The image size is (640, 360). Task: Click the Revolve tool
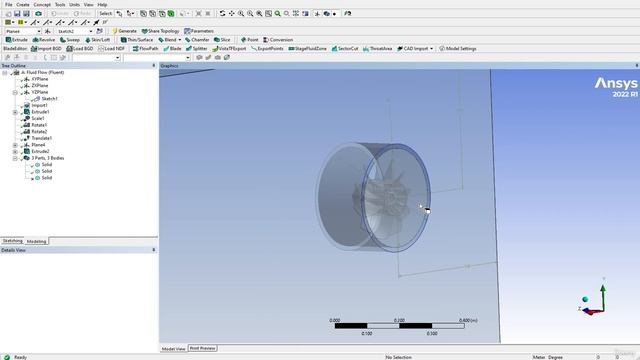coord(44,40)
